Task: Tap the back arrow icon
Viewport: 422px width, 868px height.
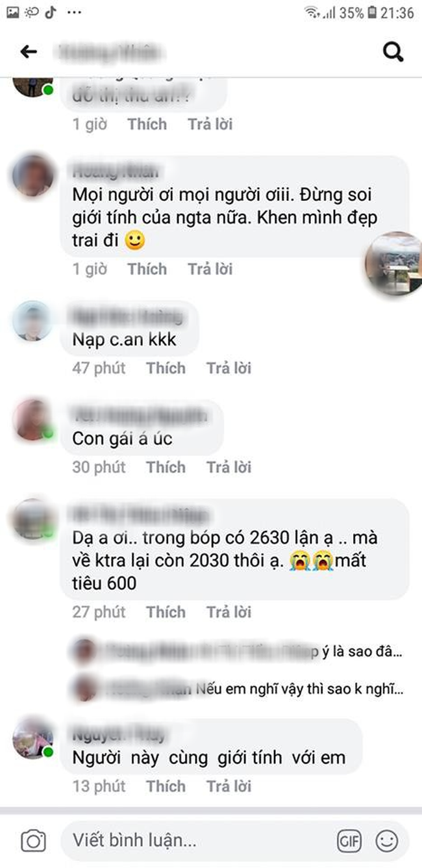Action: tap(29, 52)
